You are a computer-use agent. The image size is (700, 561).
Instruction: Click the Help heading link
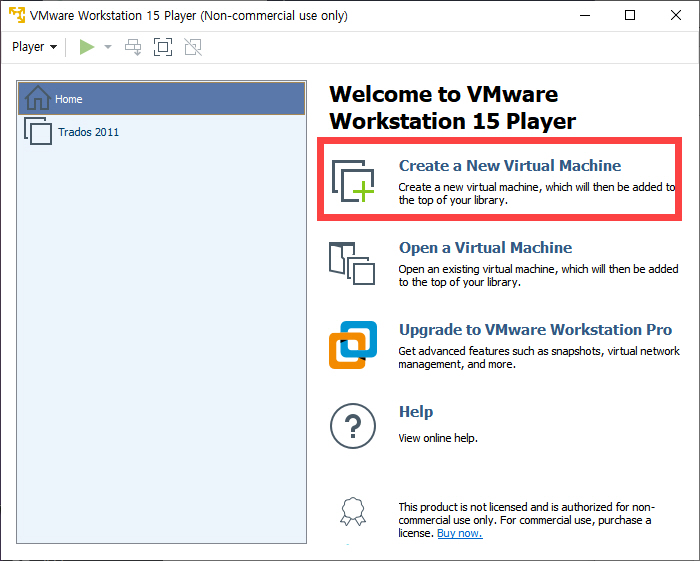click(x=416, y=412)
